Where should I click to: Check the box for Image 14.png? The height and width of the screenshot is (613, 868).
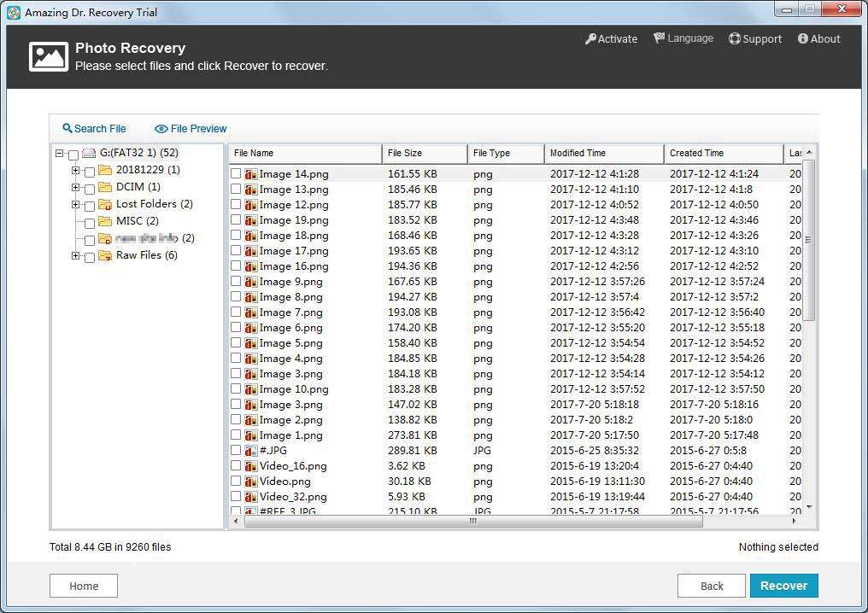pos(236,173)
